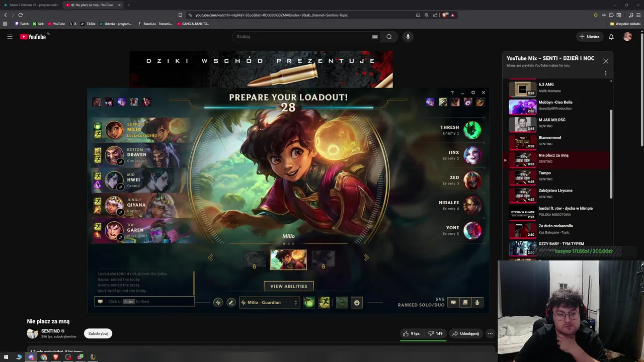Open the YouTube account avatar menu

coord(627,37)
